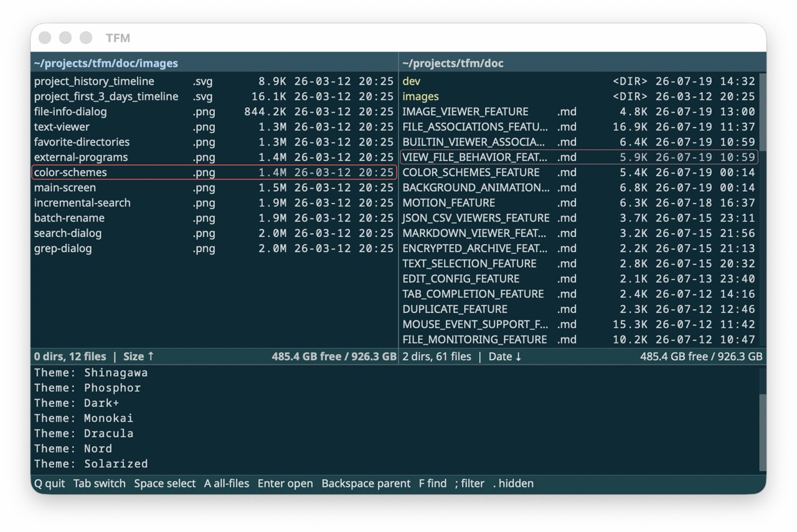This screenshot has width=797, height=532.
Task: Click the TEXT_SELECTION_FEATURE .md row
Action: [579, 264]
